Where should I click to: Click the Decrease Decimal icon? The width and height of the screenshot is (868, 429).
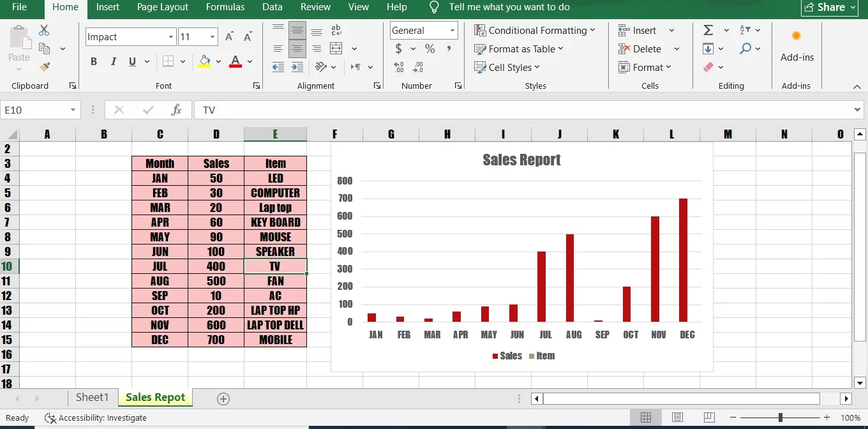419,67
